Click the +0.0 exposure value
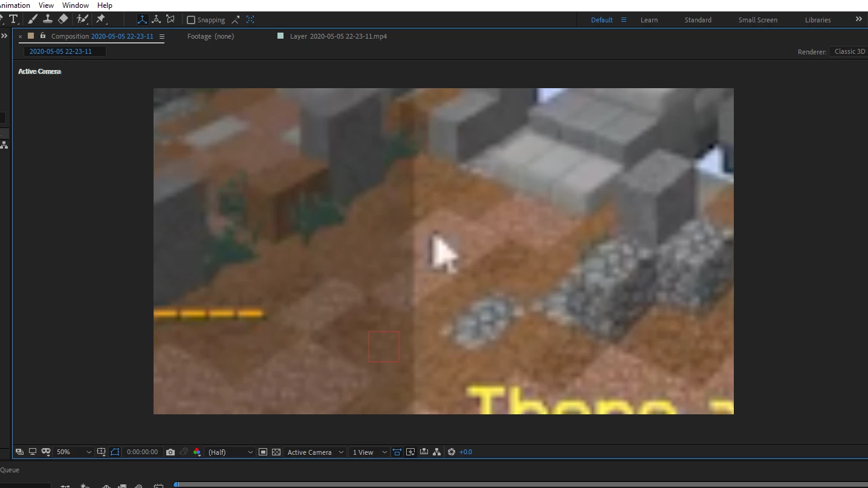 (x=465, y=452)
